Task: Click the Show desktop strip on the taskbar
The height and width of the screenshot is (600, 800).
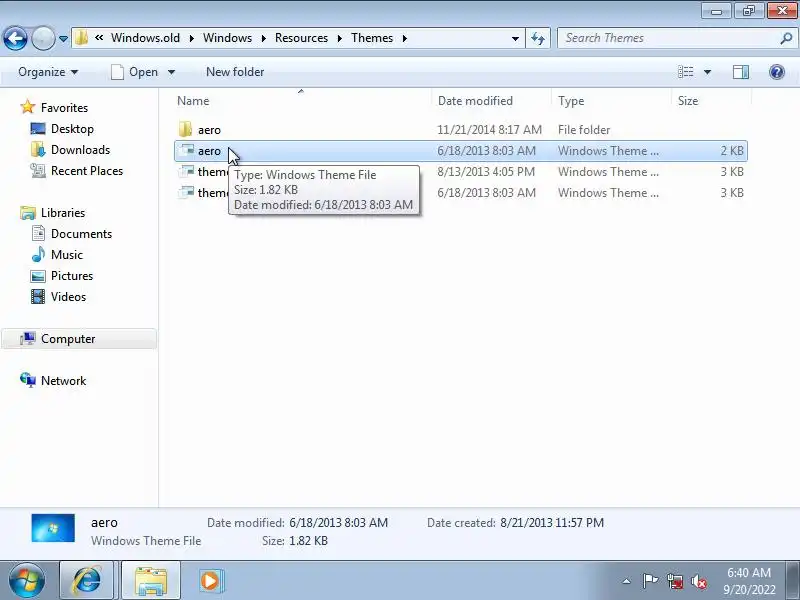Action: tap(795, 581)
